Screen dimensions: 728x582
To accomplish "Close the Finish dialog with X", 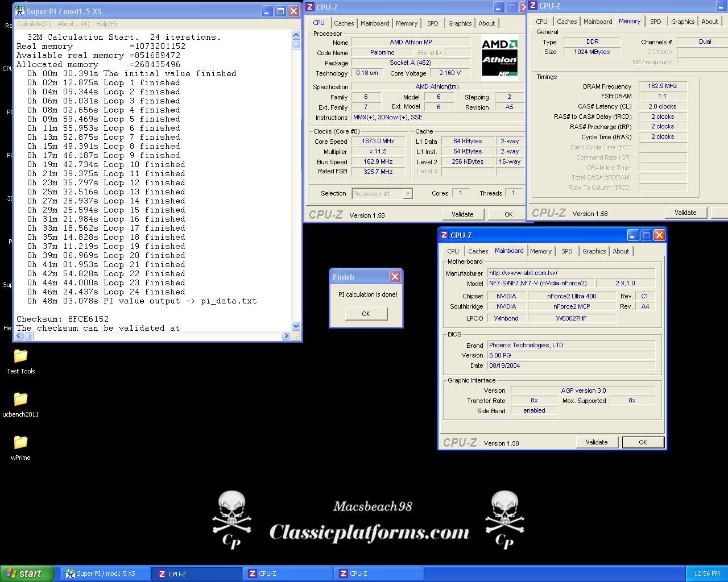I will pyautogui.click(x=395, y=277).
